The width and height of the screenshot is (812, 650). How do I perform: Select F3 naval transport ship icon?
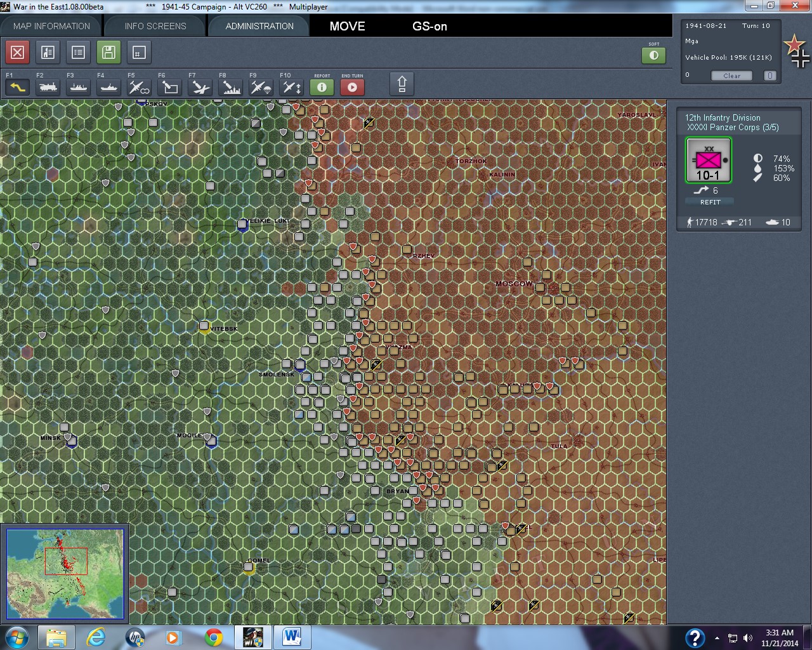[79, 87]
